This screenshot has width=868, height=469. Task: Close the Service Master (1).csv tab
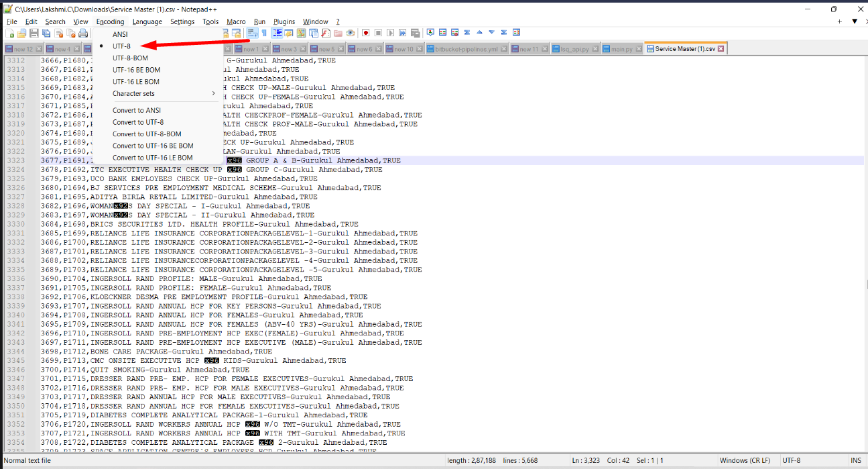pos(721,49)
